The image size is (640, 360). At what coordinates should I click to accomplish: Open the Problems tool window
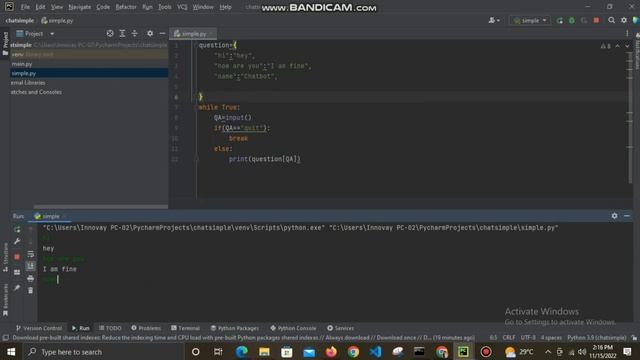coord(146,328)
